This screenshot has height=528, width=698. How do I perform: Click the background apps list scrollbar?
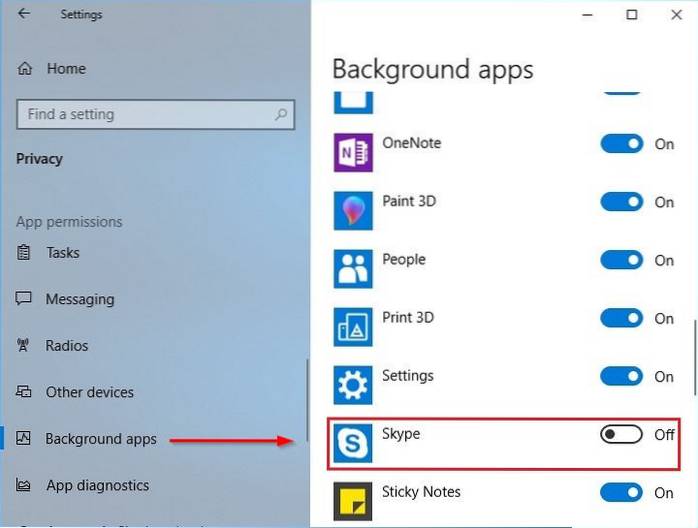pos(694,355)
